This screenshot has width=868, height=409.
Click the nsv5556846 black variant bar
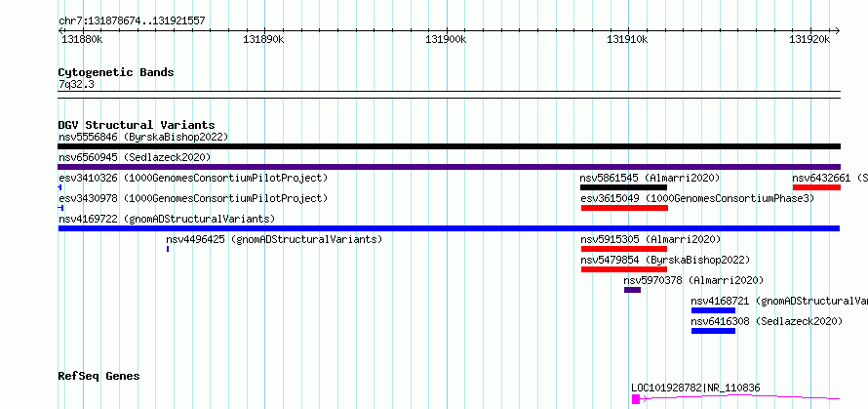(x=449, y=146)
